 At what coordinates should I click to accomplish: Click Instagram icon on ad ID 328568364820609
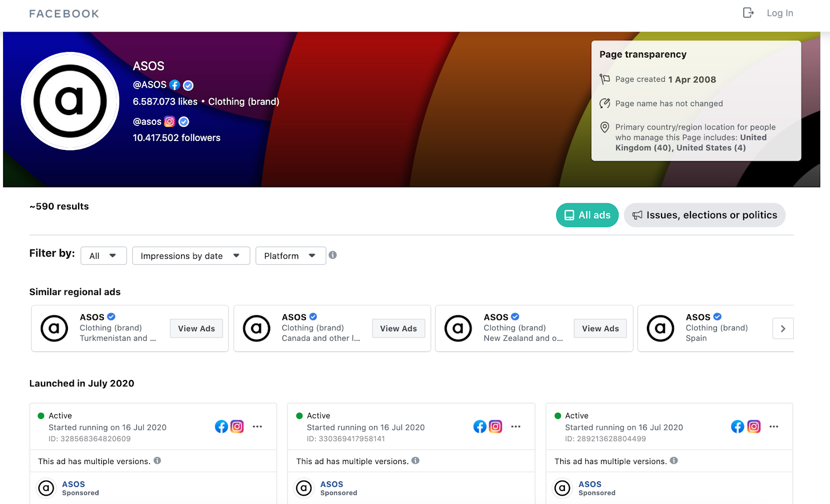click(x=237, y=427)
